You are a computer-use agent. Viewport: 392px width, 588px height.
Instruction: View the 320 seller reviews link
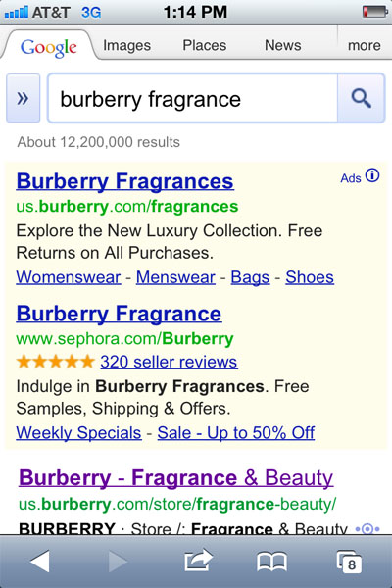169,363
